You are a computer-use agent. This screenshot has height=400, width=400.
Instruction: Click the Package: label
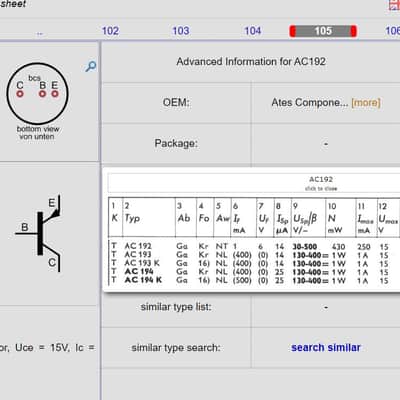(176, 144)
